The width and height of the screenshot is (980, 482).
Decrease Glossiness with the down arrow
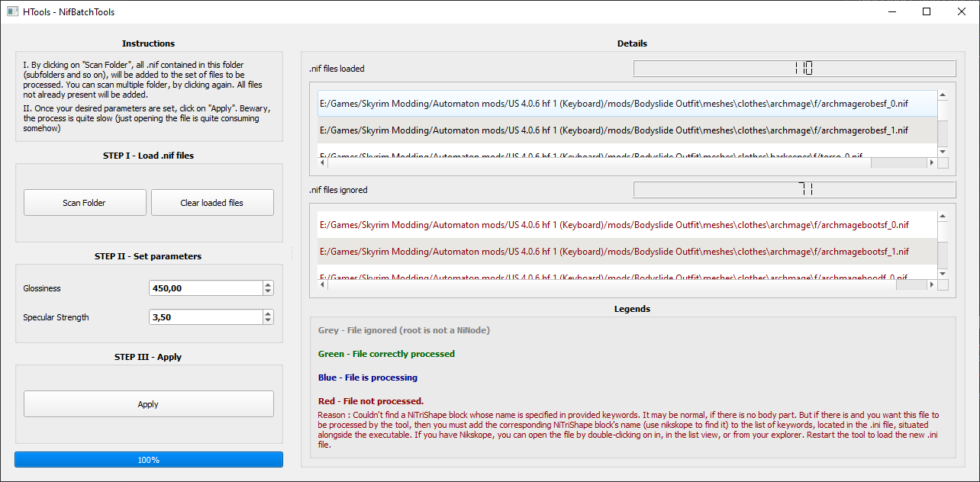tap(268, 292)
